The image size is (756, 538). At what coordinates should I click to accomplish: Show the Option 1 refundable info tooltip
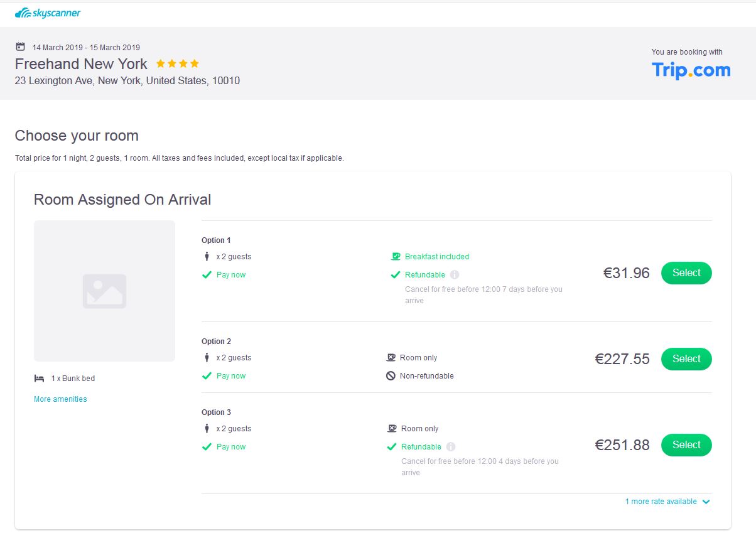[455, 275]
